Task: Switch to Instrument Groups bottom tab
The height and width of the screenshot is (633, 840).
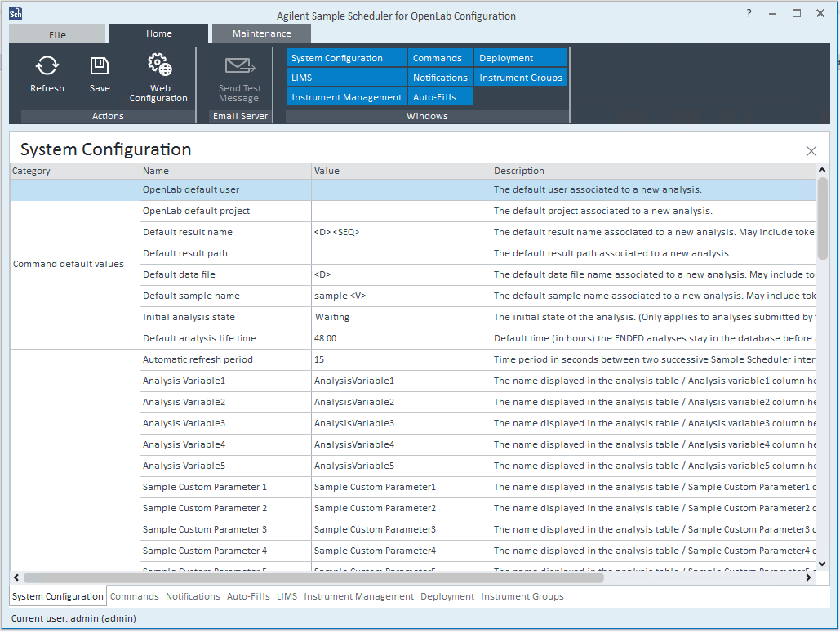Action: [522, 596]
